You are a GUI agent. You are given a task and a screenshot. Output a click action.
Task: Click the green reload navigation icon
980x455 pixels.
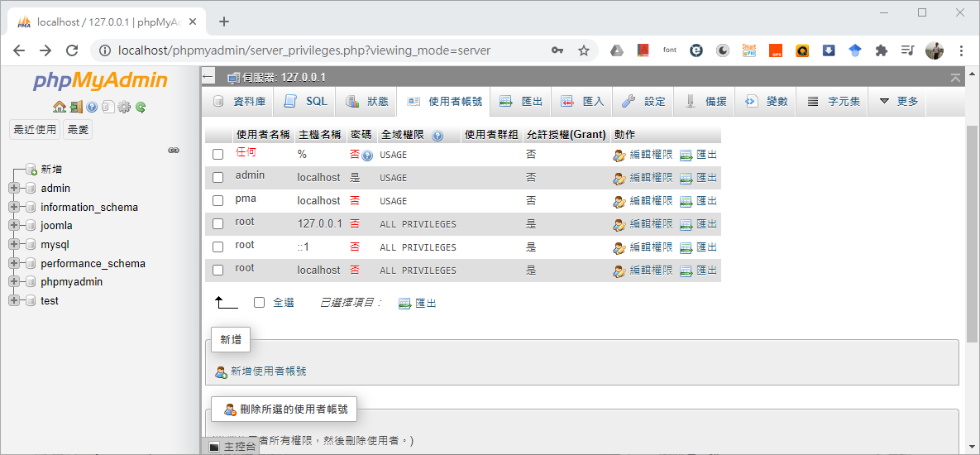click(x=141, y=107)
